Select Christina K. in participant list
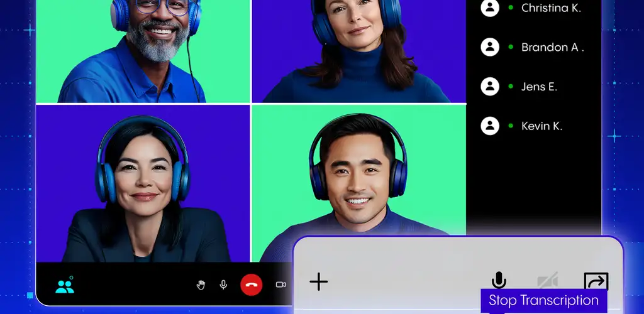The width and height of the screenshot is (644, 314). [551, 8]
